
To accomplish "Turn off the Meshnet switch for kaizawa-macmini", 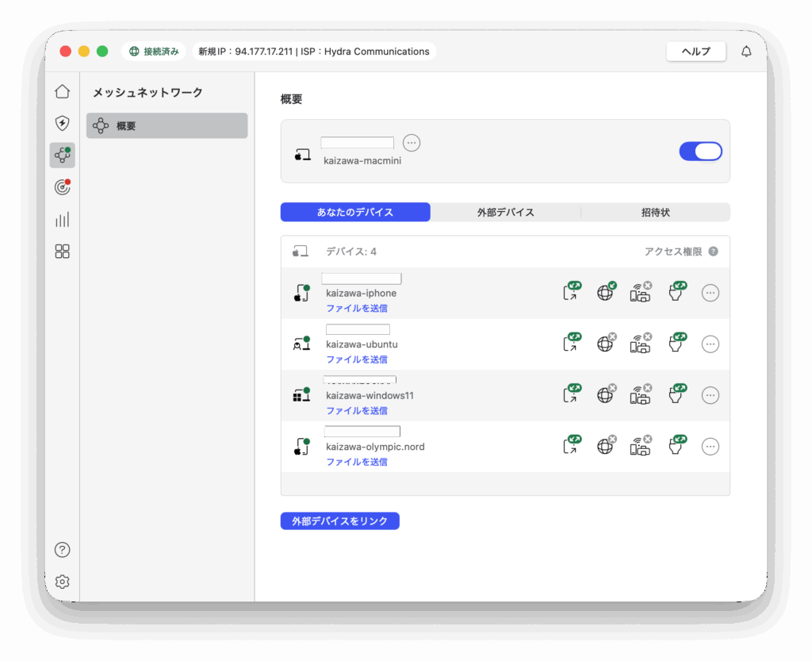I will pyautogui.click(x=700, y=152).
